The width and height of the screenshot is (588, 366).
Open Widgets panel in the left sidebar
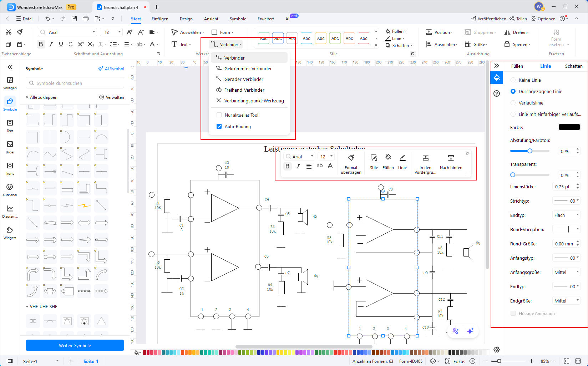(x=10, y=233)
